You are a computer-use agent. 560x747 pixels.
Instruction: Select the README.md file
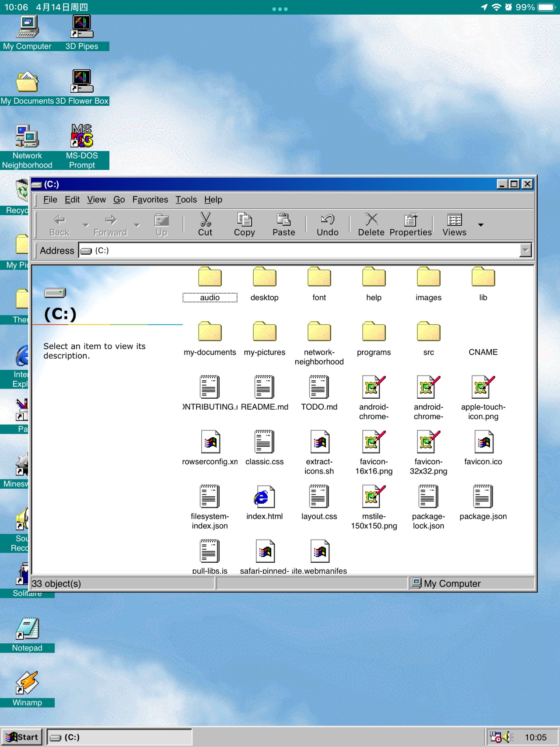coord(265,394)
